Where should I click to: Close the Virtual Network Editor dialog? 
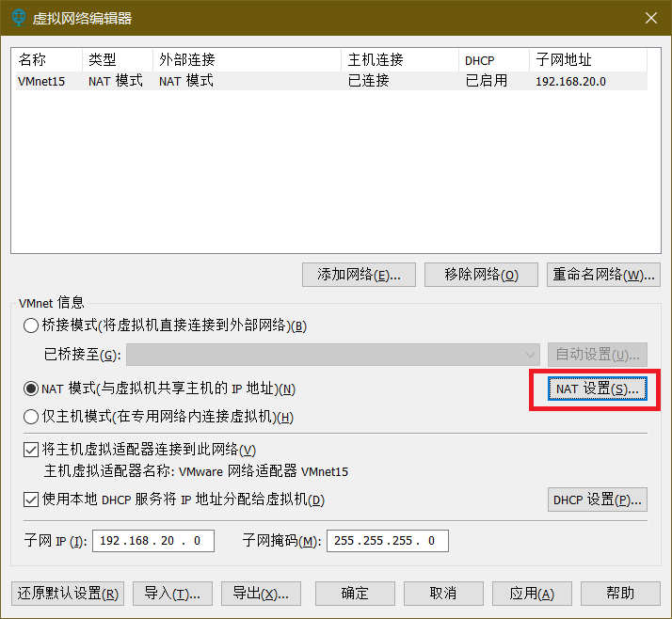tap(649, 18)
